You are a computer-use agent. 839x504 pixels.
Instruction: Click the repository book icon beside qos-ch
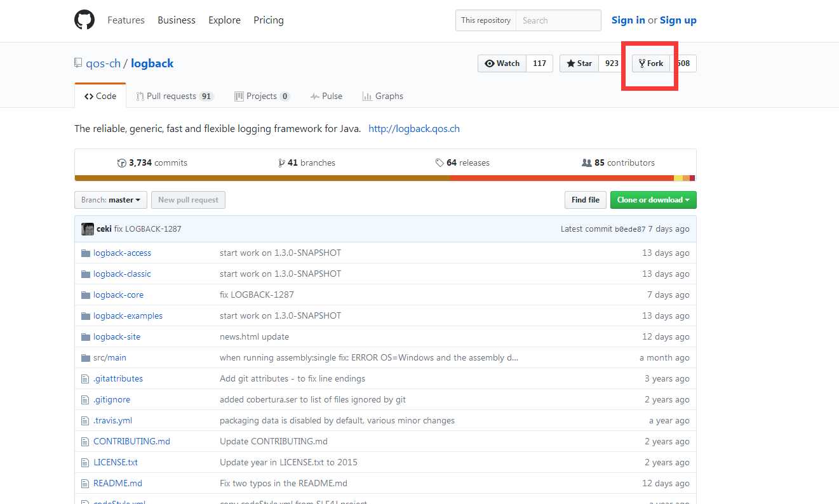click(x=78, y=63)
